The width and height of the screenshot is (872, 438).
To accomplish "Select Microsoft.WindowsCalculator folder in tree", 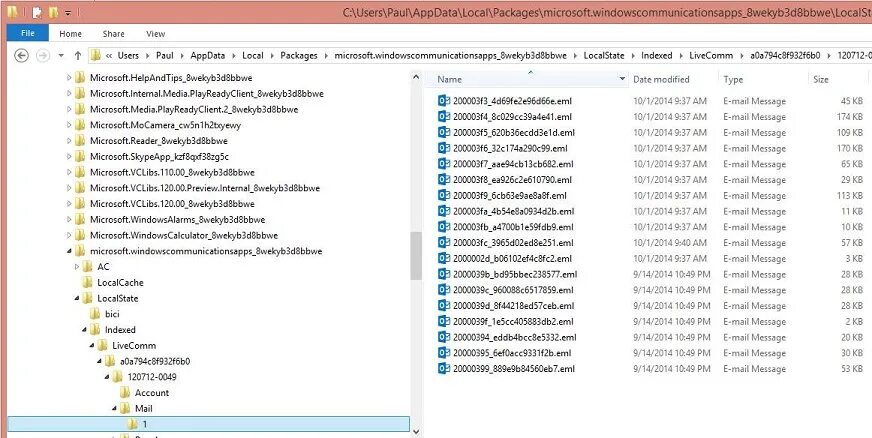I will [x=184, y=235].
